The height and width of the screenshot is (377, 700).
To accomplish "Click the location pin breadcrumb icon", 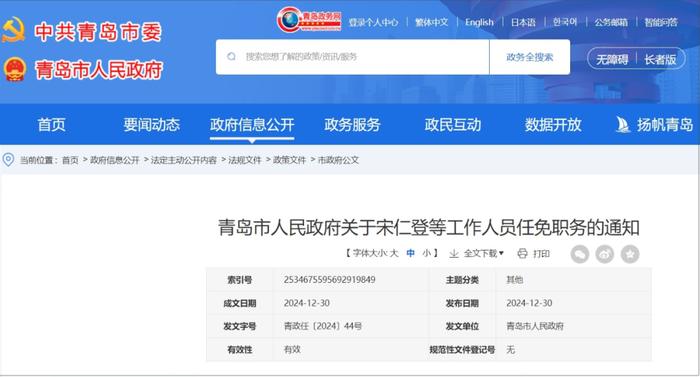I will 8,159.
